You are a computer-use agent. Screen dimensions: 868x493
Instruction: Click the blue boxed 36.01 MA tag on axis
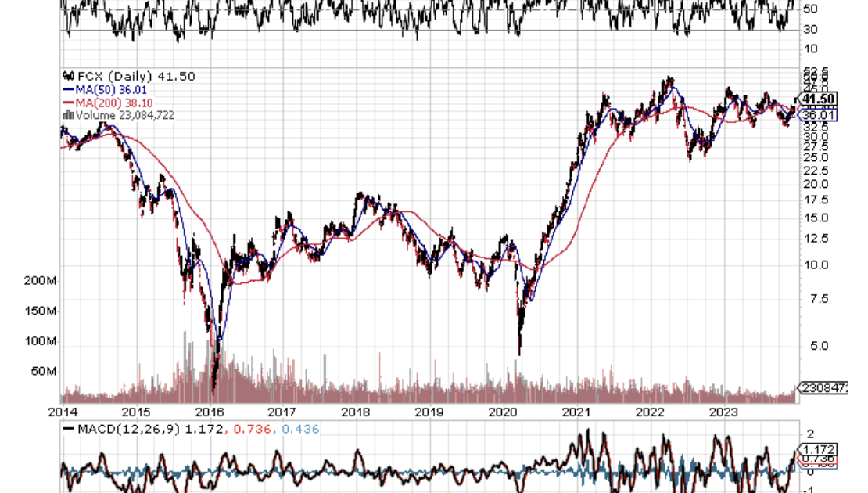pos(818,115)
